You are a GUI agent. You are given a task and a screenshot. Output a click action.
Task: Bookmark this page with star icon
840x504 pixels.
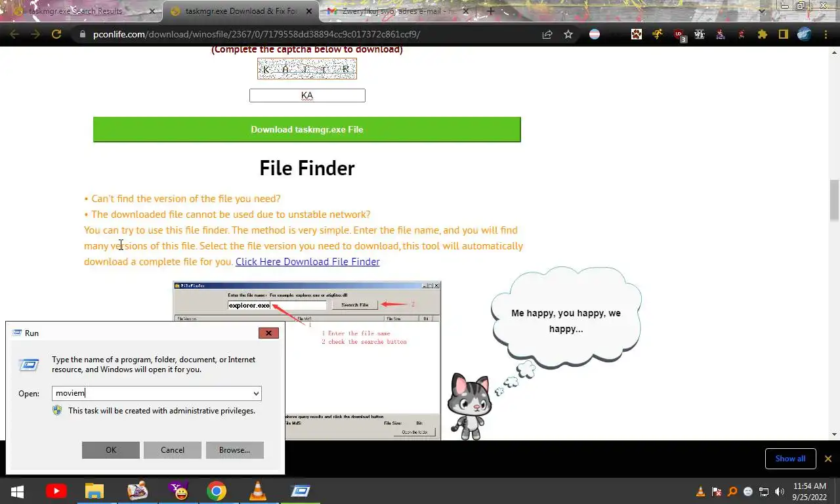pyautogui.click(x=568, y=34)
